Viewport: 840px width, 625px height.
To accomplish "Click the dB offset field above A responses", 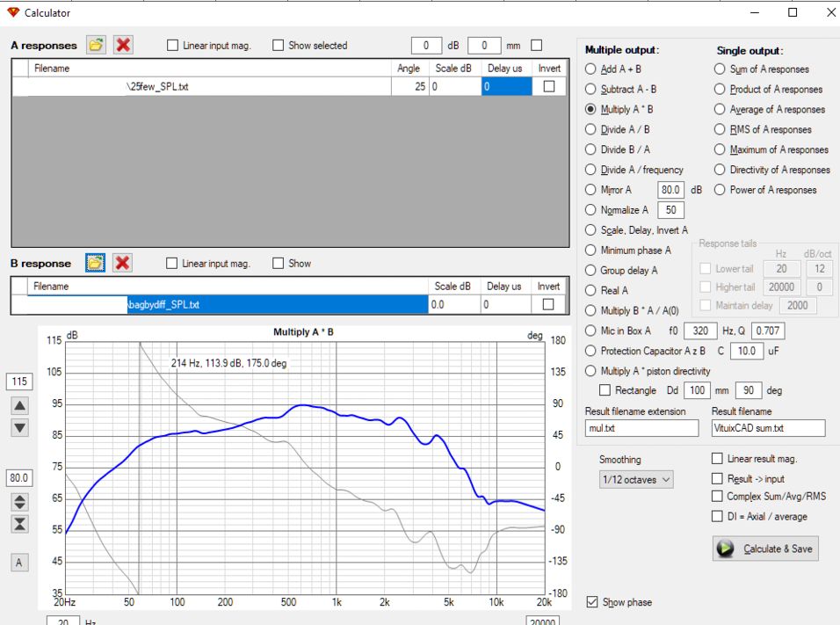I will [426, 46].
